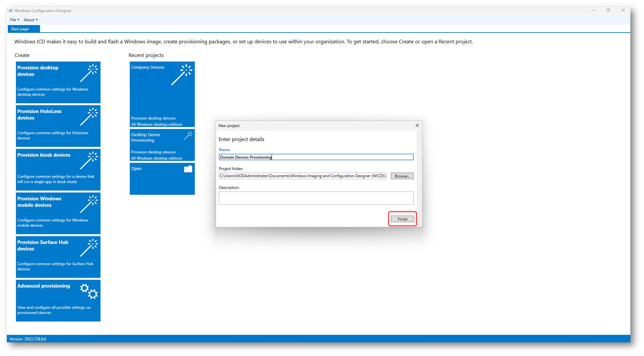Image resolution: width=644 pixels, height=356 pixels.
Task: Switch to the Start page tab
Action: coord(23,29)
